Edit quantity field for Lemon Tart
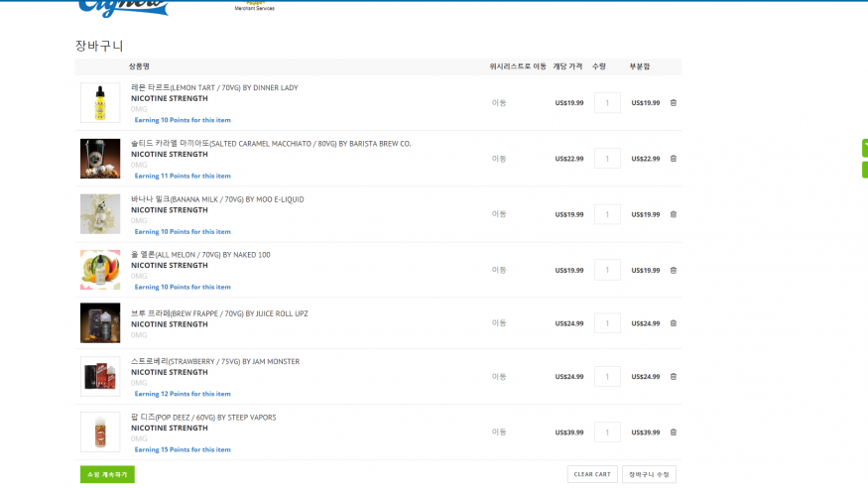Viewport: 868px width, 488px height. pos(607,103)
